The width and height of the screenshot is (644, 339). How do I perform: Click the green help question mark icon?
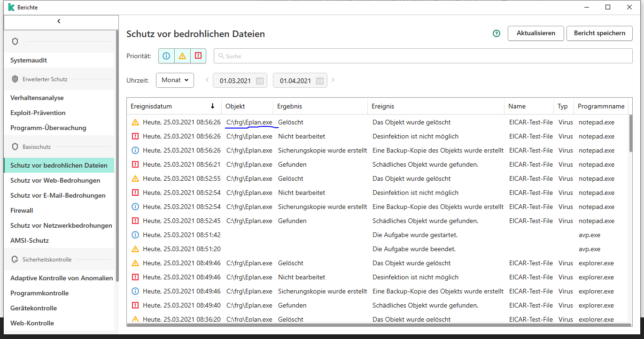pyautogui.click(x=497, y=33)
